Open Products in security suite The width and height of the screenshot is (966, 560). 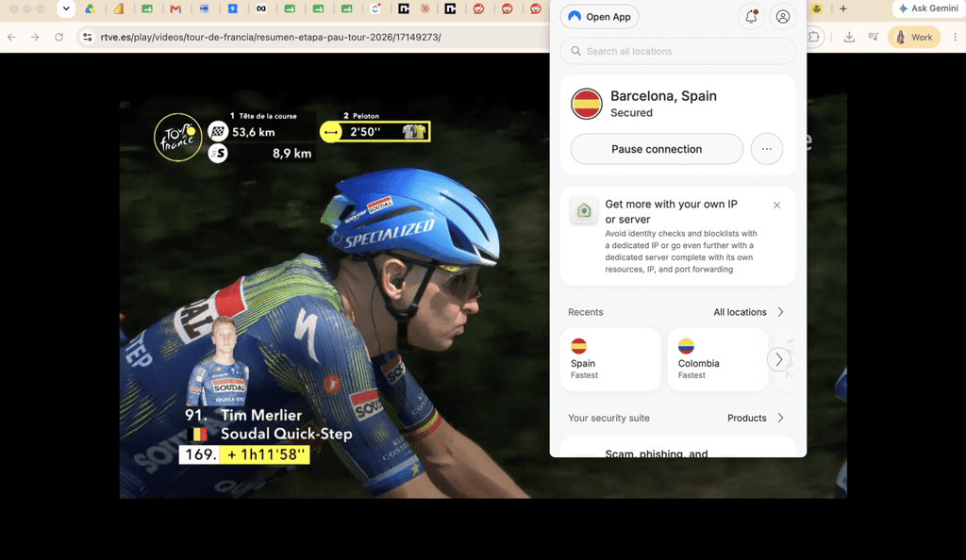point(756,418)
